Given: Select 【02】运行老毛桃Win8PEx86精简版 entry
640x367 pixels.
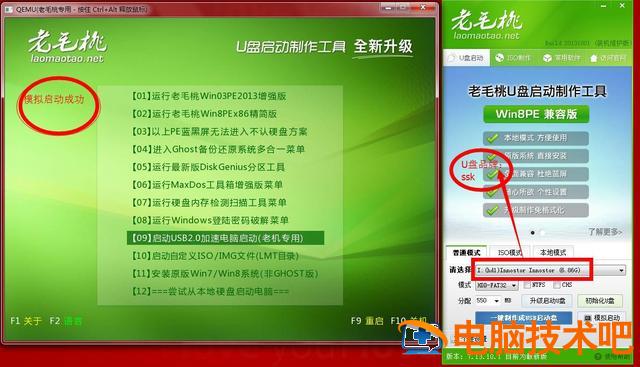Looking at the screenshot, I should (204, 113).
